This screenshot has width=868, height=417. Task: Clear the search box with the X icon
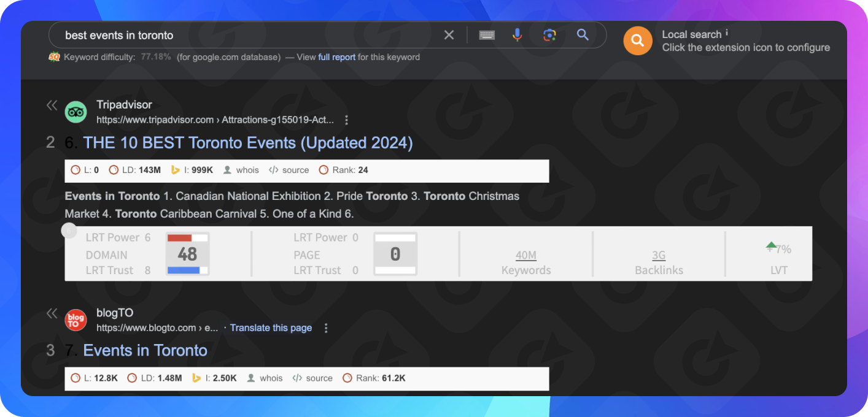(449, 35)
